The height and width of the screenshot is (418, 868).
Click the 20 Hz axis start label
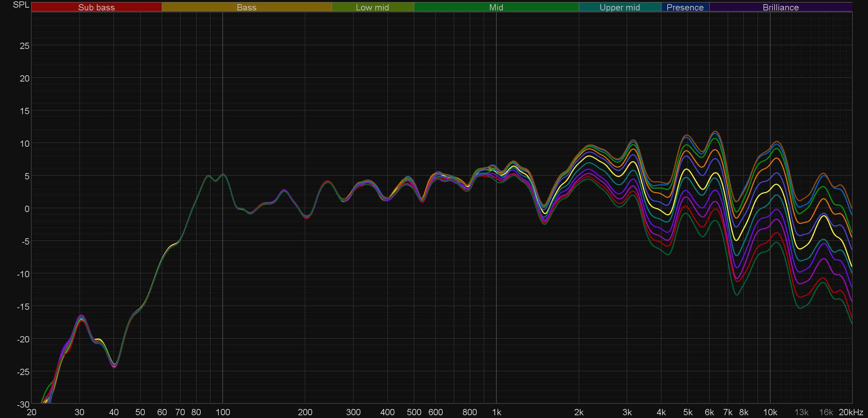click(x=32, y=412)
